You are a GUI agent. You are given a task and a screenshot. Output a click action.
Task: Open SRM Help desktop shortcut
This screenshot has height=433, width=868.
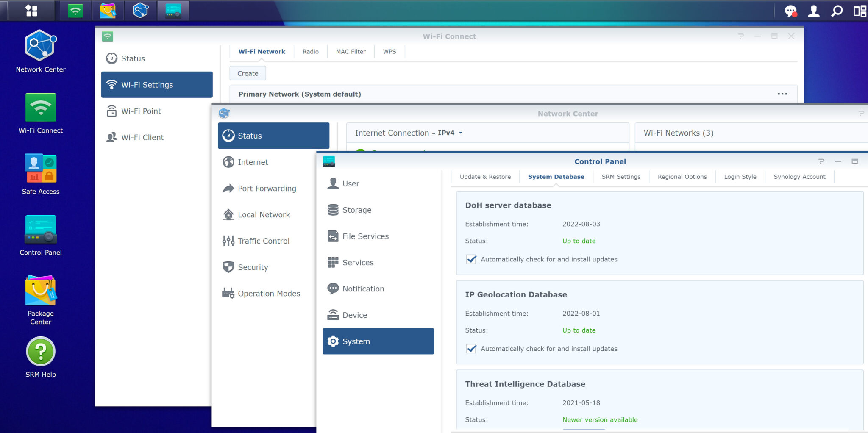coord(41,357)
